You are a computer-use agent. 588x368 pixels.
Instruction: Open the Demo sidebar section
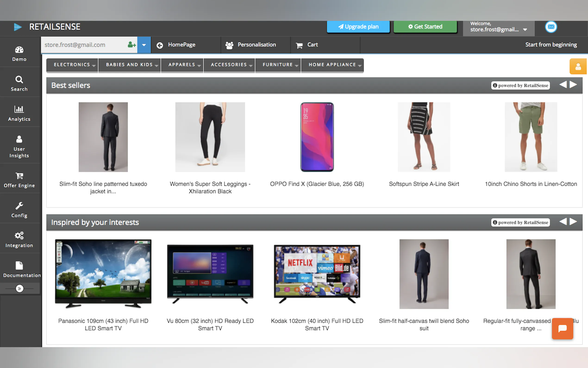[19, 54]
